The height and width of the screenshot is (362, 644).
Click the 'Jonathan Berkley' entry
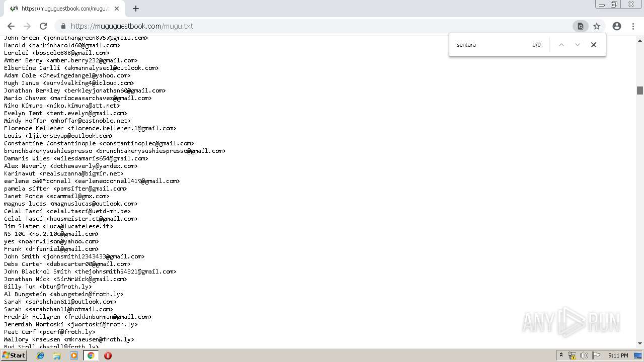[85, 90]
